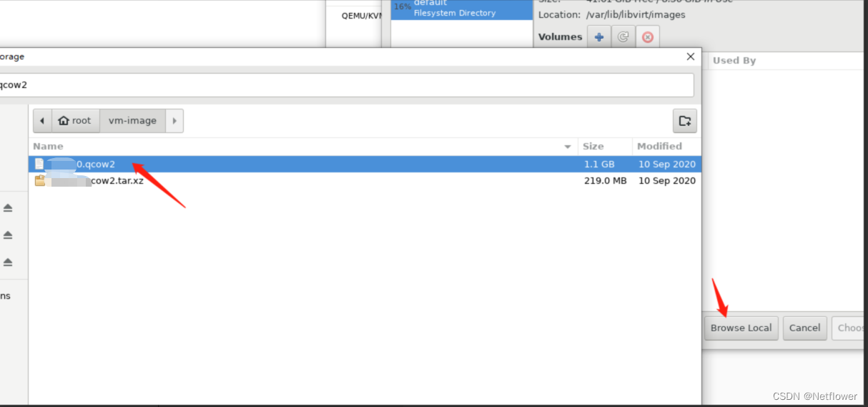The image size is (868, 407).
Task: Click the create new folder icon
Action: coord(684,121)
